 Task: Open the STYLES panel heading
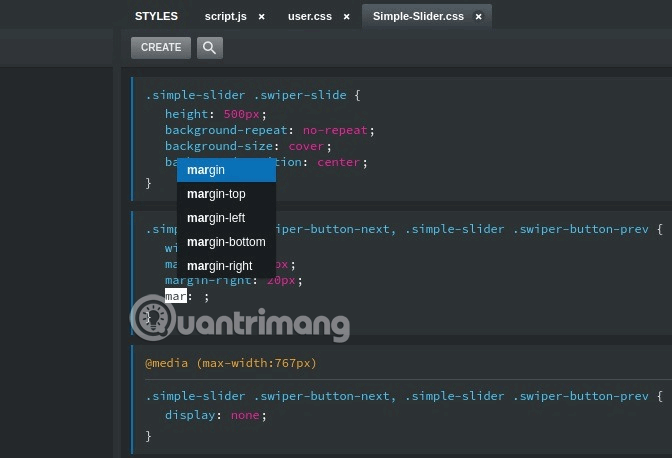(x=156, y=16)
